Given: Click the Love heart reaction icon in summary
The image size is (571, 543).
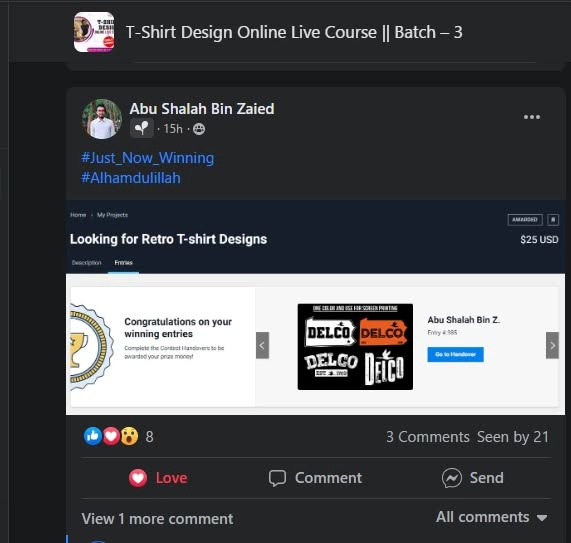Looking at the screenshot, I should [x=111, y=436].
